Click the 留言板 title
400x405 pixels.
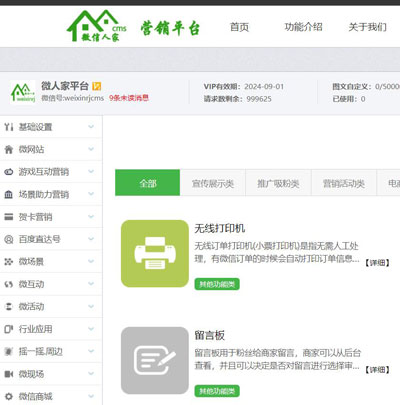tap(210, 335)
